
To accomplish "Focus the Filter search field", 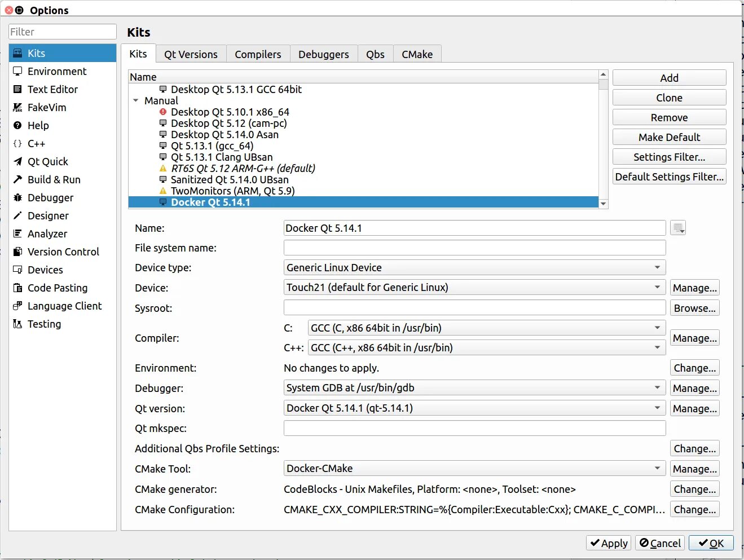I will coord(63,32).
